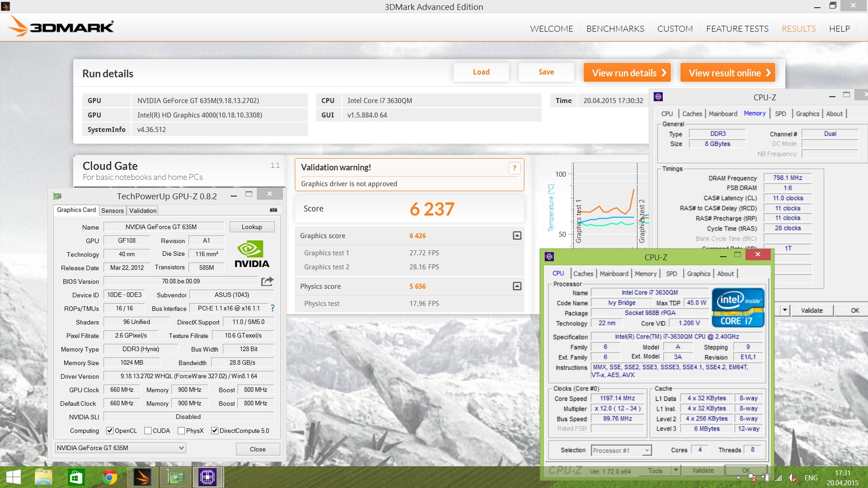Select the Graphics Card tab in GPU-Z
The height and width of the screenshot is (488, 868).
pos(76,210)
